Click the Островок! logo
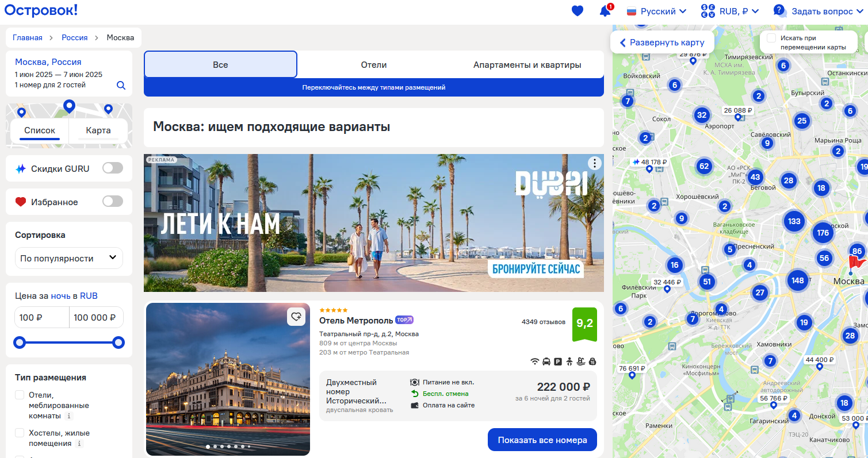Image resolution: width=868 pixels, height=458 pixels. [41, 10]
